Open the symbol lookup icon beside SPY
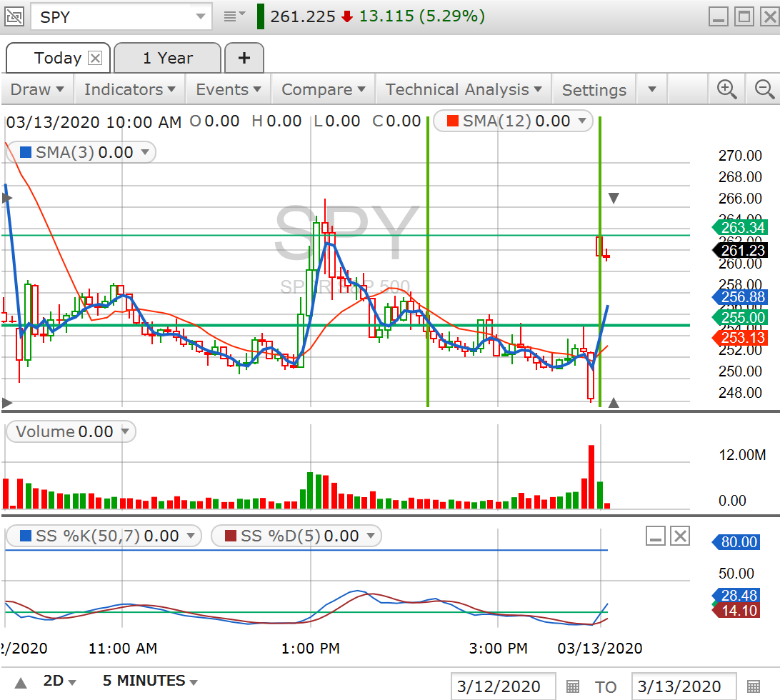This screenshot has height=700, width=780. point(16,16)
